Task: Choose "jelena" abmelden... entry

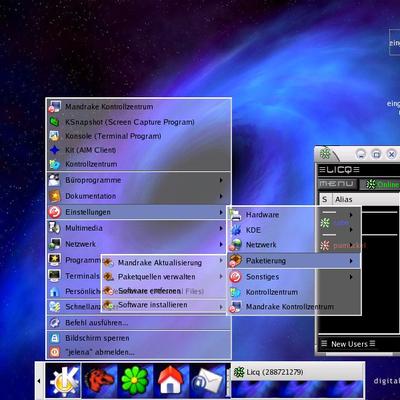Action: [x=138, y=352]
